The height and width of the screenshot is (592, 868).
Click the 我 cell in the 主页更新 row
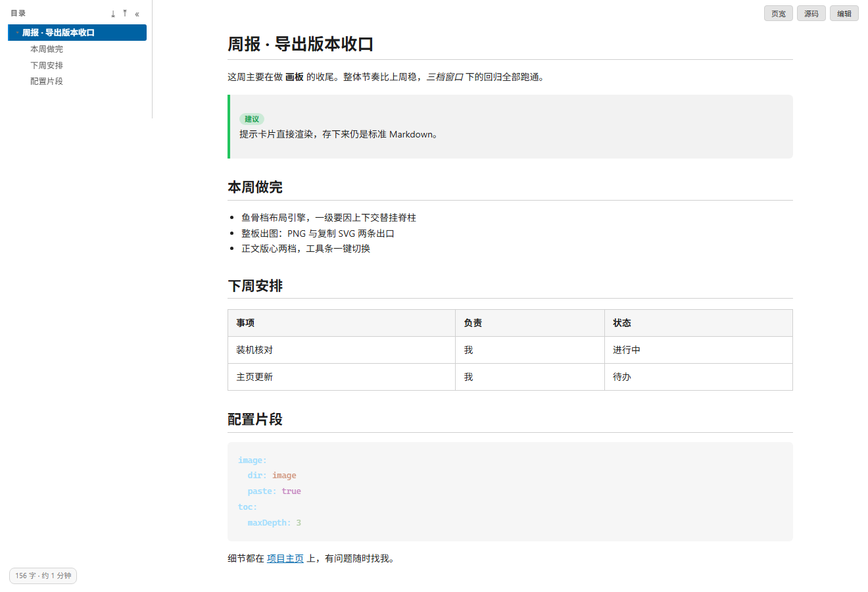(530, 377)
